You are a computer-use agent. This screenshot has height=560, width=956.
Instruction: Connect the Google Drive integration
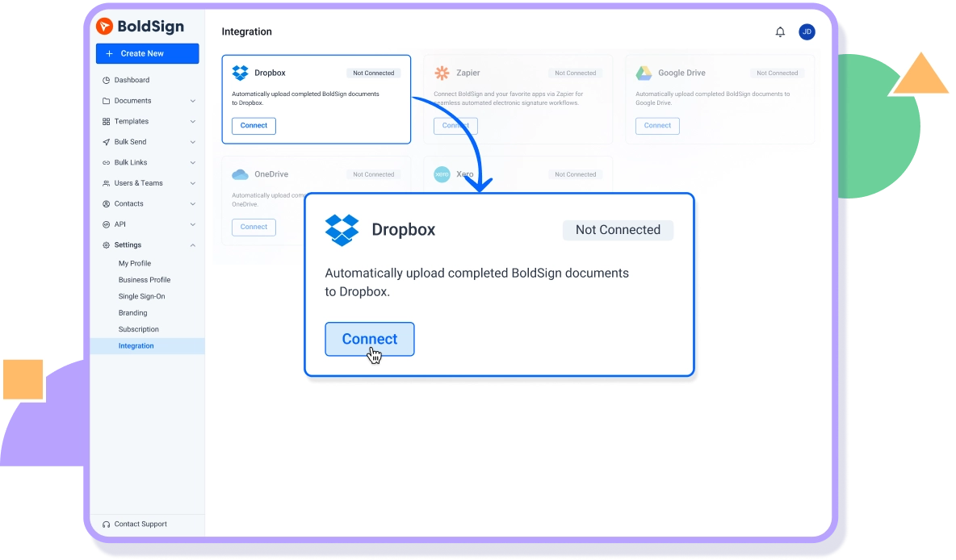click(x=656, y=126)
